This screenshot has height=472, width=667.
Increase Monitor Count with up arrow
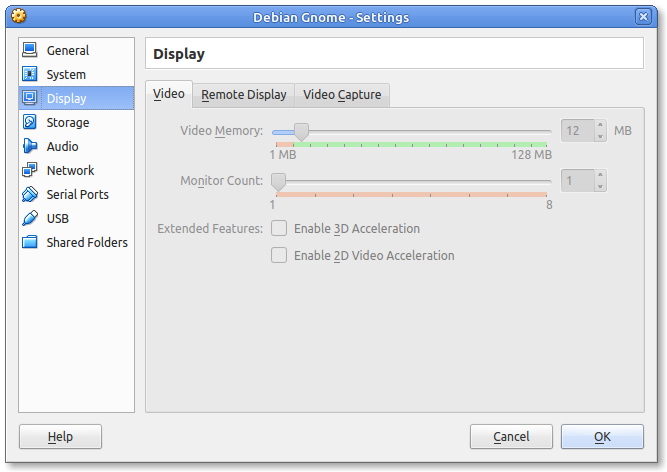[x=600, y=175]
